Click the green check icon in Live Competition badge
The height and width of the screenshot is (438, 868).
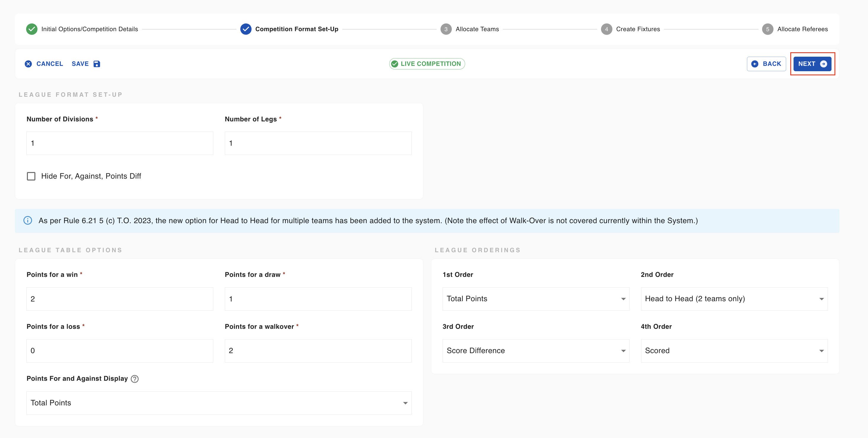click(x=395, y=64)
